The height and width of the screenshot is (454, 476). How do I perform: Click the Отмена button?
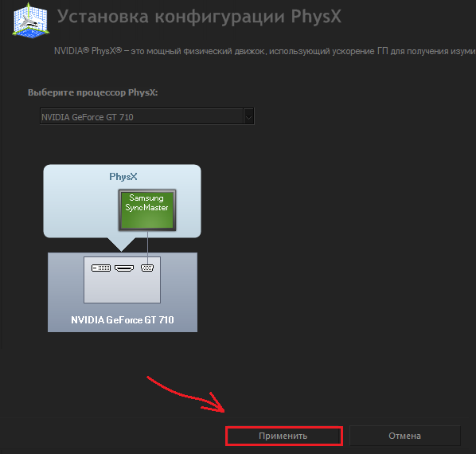click(x=405, y=436)
